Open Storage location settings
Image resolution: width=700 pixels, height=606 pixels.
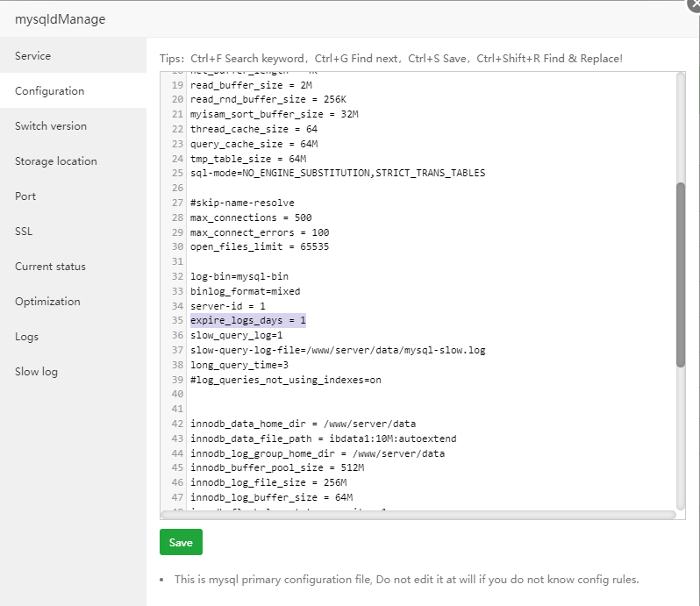pos(56,161)
